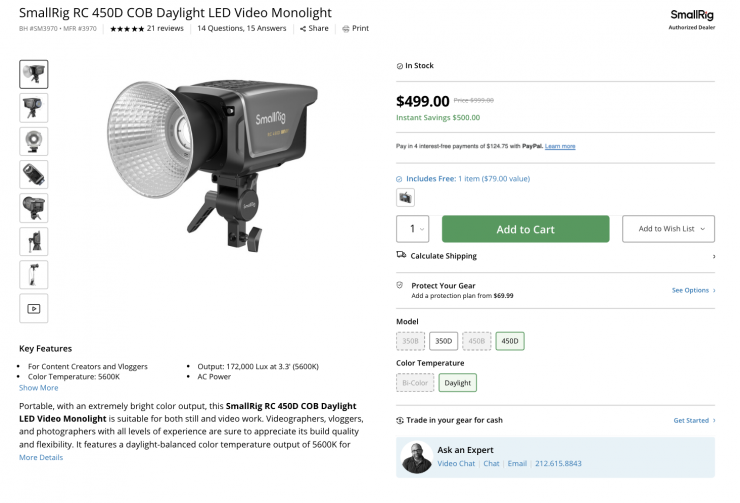Click the Trade in your gear icon
Viewport: 740px width, 503px height.
click(401, 420)
